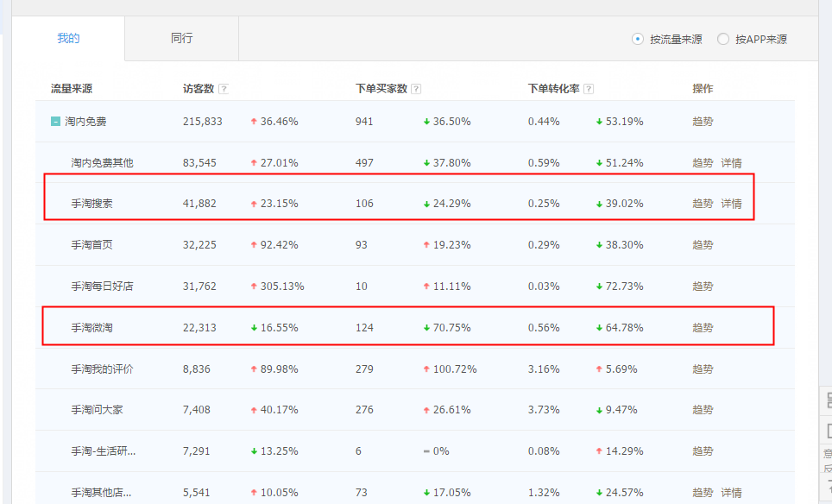The height and width of the screenshot is (504, 832).
Task: View 详情 for 淘内免费其他
Action: coord(733,162)
